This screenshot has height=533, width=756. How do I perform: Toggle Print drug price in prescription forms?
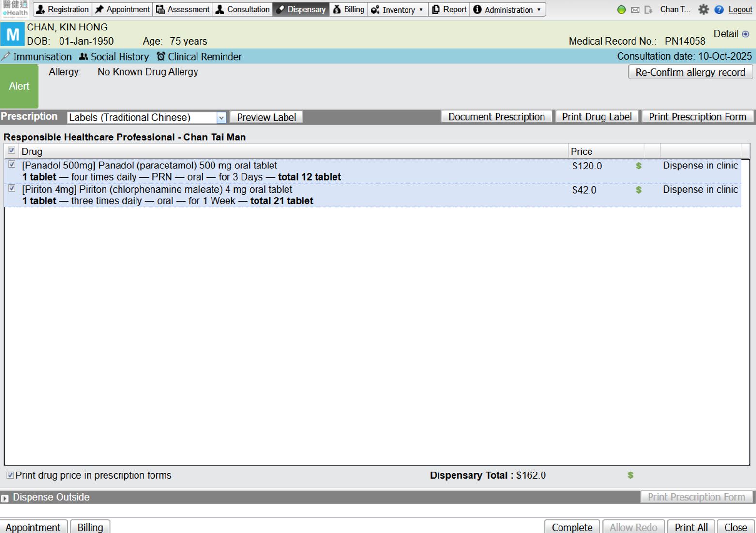10,475
